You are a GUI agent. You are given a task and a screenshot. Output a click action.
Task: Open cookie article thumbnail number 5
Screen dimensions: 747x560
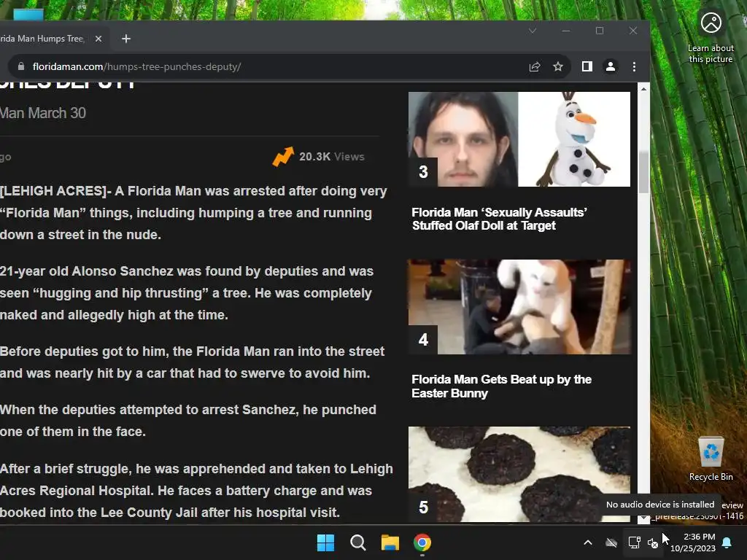pos(519,474)
